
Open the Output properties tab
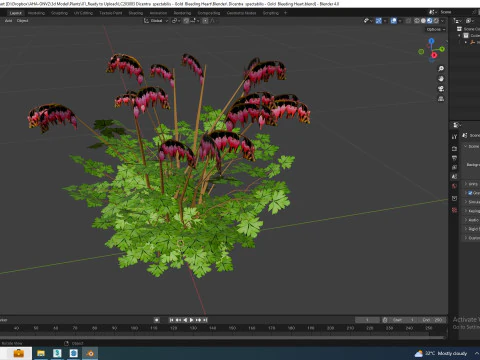click(454, 158)
